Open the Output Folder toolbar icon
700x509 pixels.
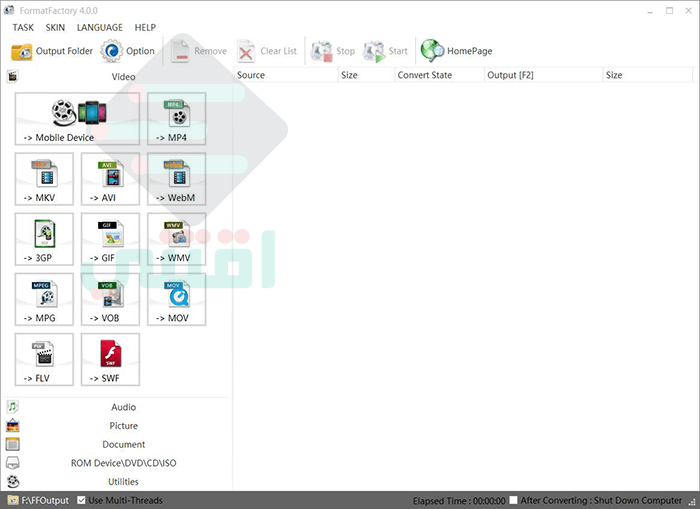pos(21,51)
